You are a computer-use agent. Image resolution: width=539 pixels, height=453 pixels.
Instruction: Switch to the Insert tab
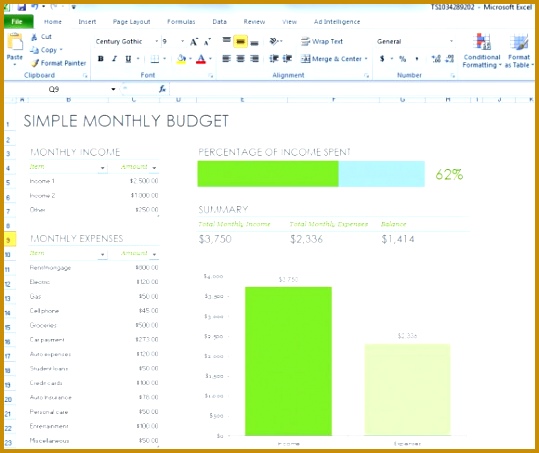[x=87, y=22]
